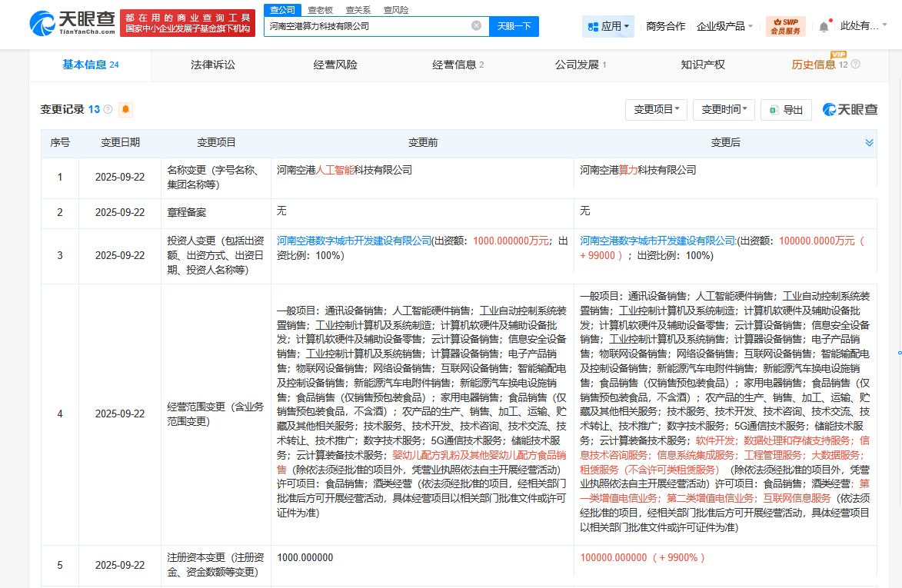Open SVIP 会员服务 member services badge
Viewport: 902px width, 588px height.
tap(786, 26)
